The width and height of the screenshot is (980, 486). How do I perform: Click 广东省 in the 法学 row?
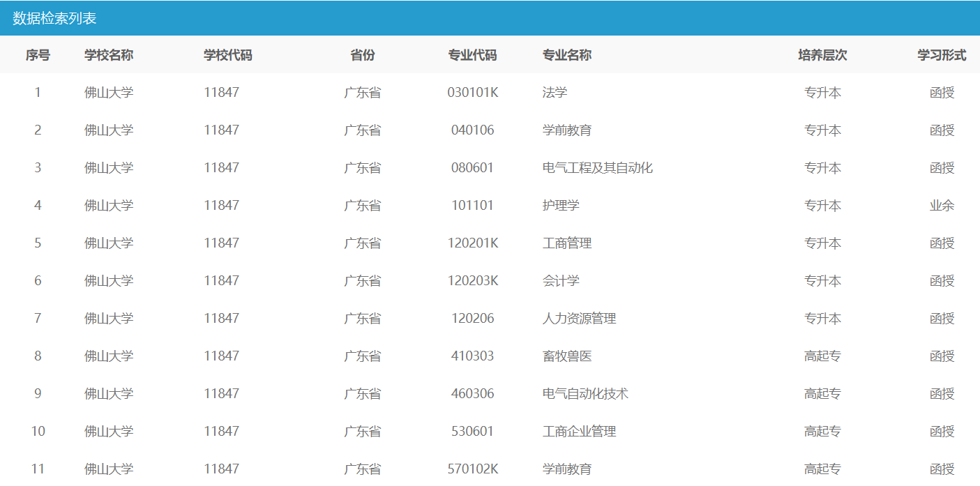point(363,93)
